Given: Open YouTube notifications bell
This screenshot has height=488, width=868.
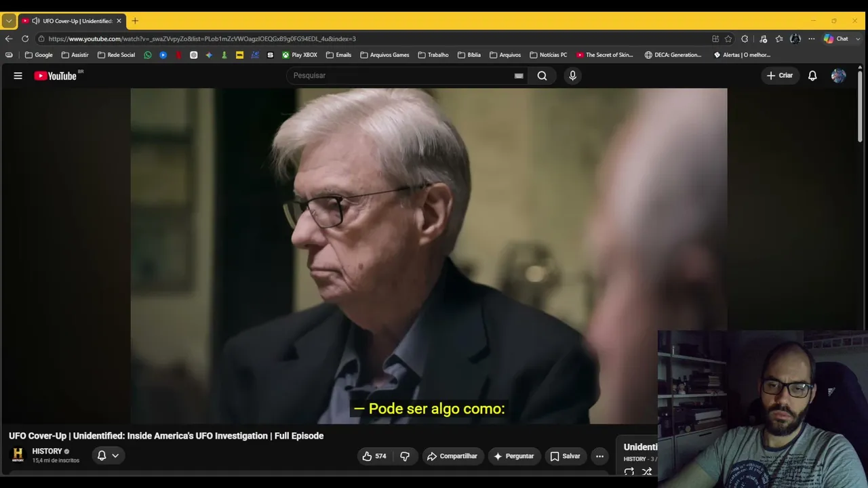Looking at the screenshot, I should pyautogui.click(x=812, y=76).
